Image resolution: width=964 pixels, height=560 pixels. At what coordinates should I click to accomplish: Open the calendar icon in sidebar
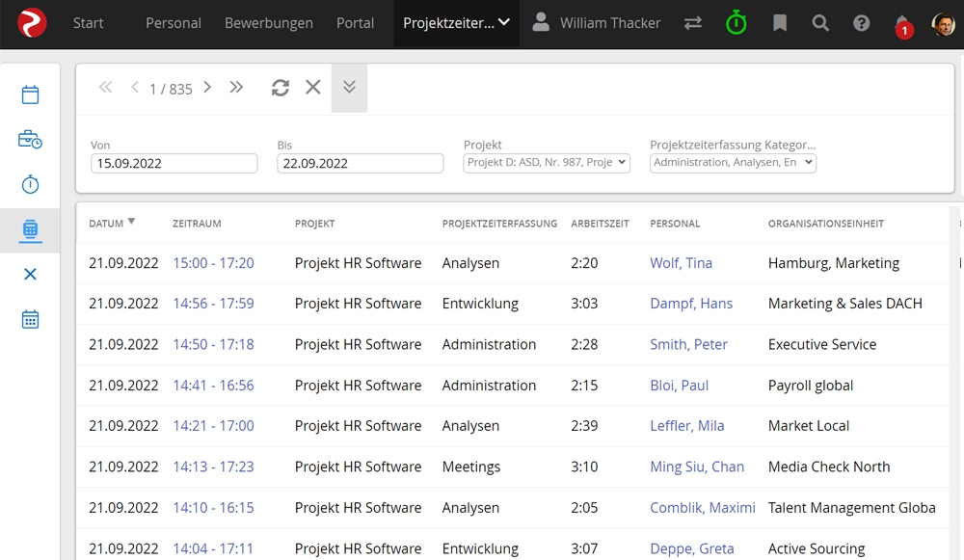tap(30, 94)
